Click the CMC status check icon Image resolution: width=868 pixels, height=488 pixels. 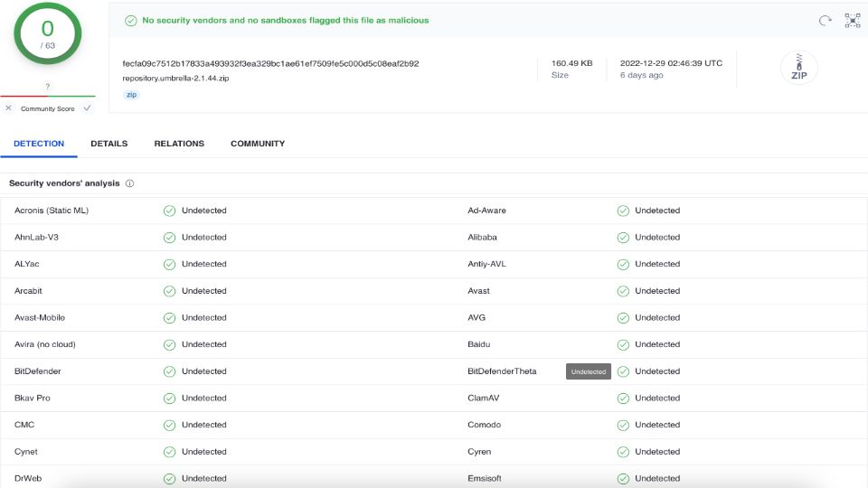(x=169, y=425)
